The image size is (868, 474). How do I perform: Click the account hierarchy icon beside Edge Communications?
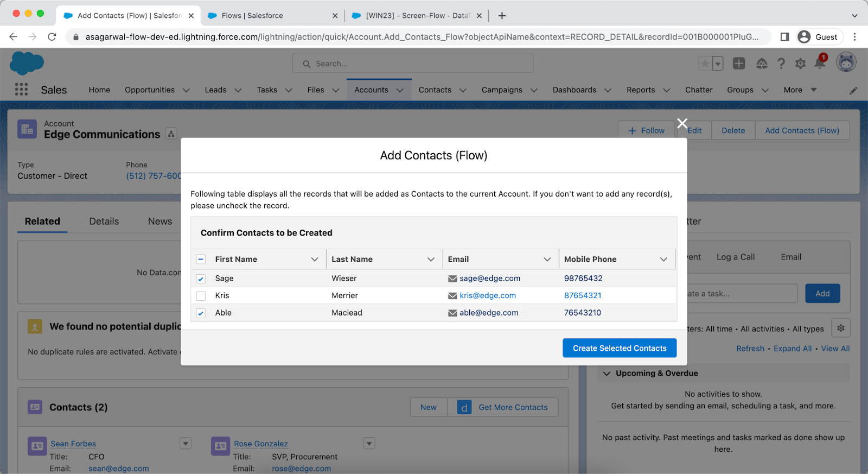pyautogui.click(x=171, y=134)
